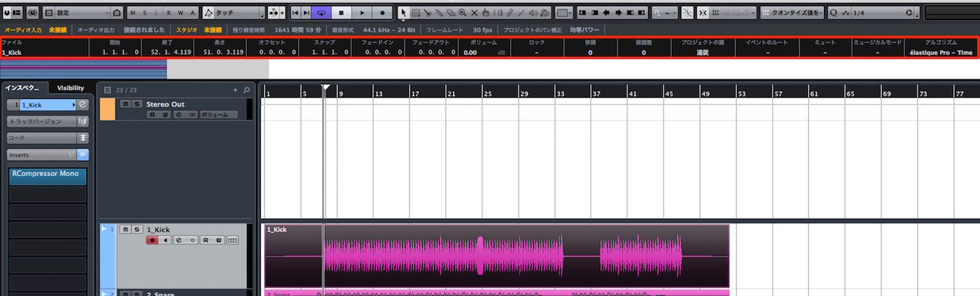Select the Zoom magnifier tool

pyautogui.click(x=462, y=13)
